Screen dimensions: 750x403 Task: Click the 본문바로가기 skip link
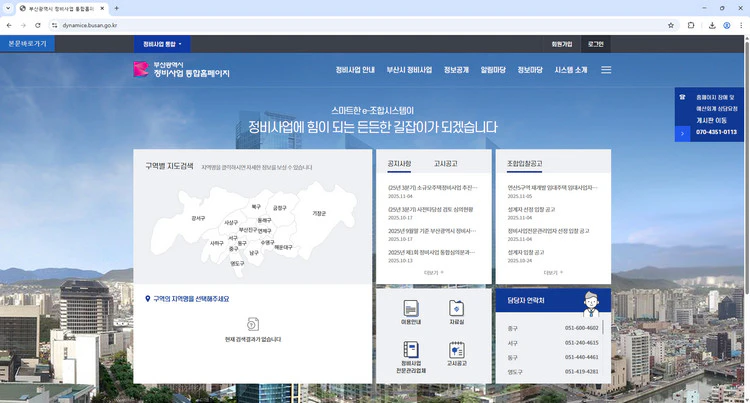click(x=27, y=44)
